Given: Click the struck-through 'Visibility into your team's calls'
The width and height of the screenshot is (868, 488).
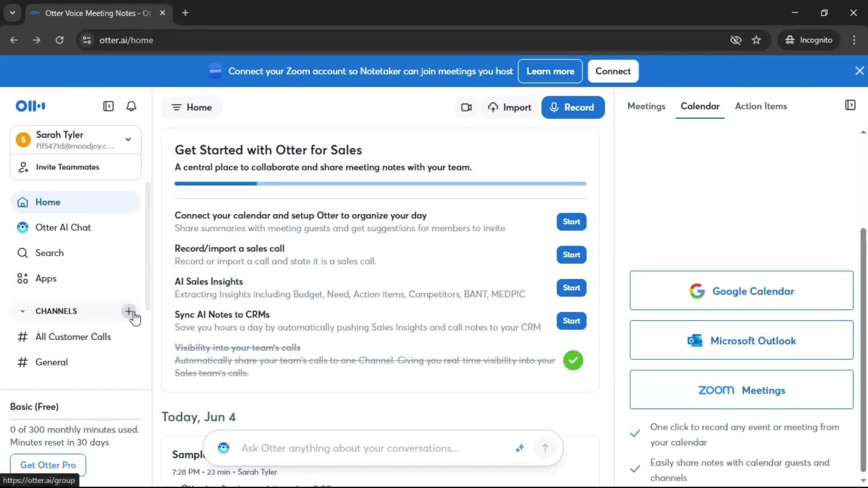Looking at the screenshot, I should 237,348.
